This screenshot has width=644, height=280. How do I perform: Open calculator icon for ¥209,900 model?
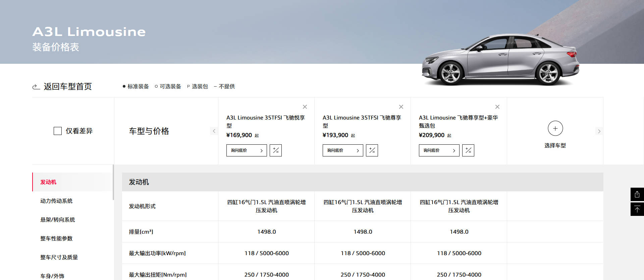(x=468, y=150)
